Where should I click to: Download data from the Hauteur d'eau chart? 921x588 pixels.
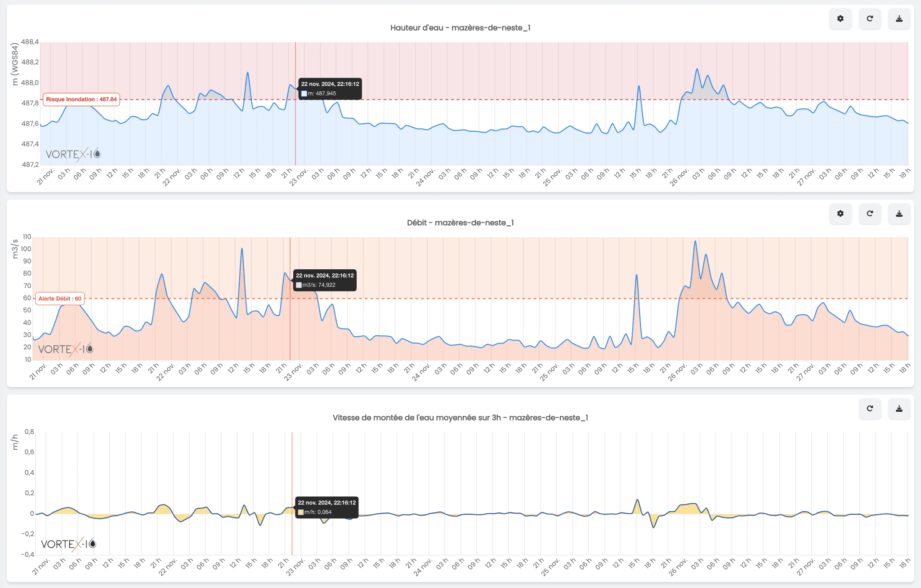pyautogui.click(x=899, y=19)
